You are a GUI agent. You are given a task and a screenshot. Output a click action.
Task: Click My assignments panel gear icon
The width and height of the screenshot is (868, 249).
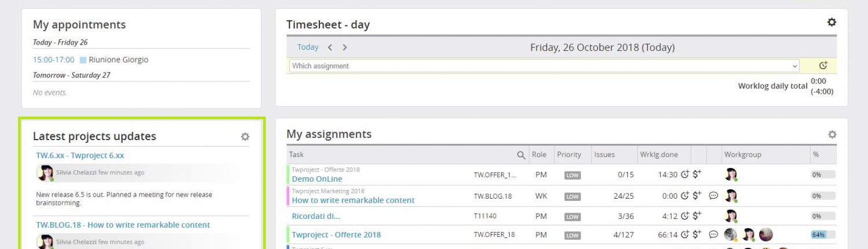(832, 134)
